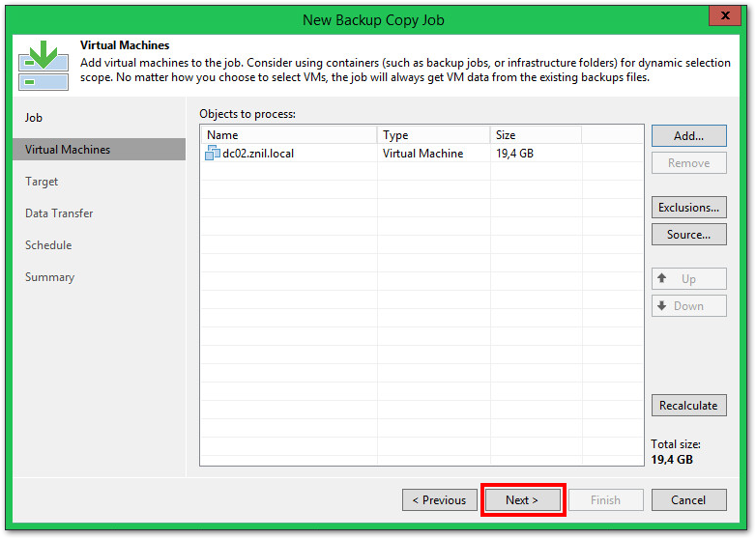Open the Exclusions... dialog
756x539 pixels.
point(688,208)
